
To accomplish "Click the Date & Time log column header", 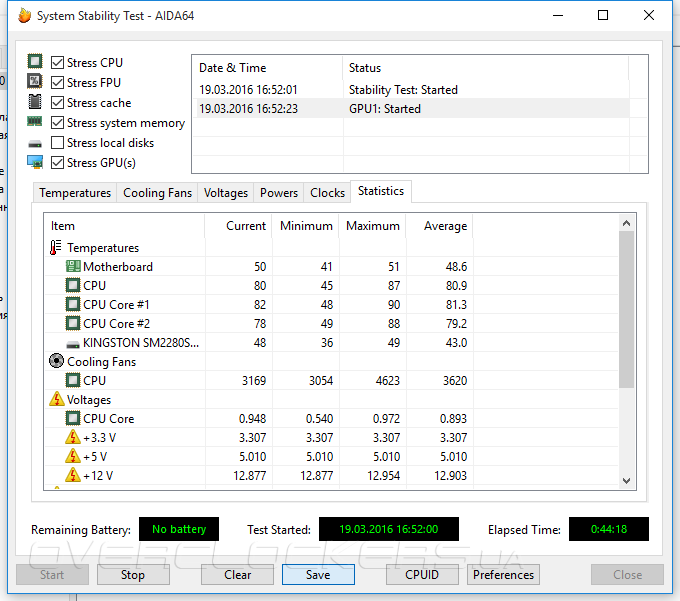I will tap(268, 68).
